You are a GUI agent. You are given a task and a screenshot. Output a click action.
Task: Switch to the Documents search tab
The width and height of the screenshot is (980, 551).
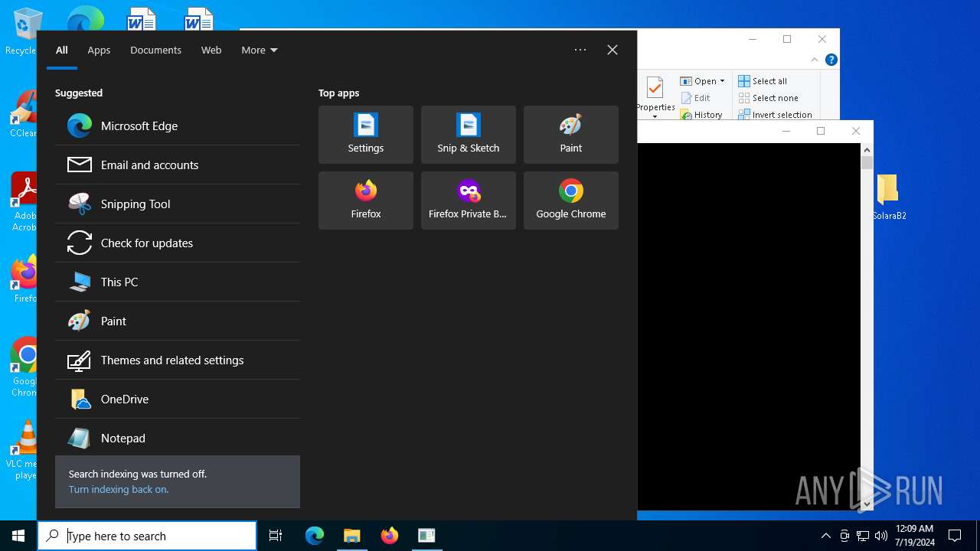click(155, 50)
